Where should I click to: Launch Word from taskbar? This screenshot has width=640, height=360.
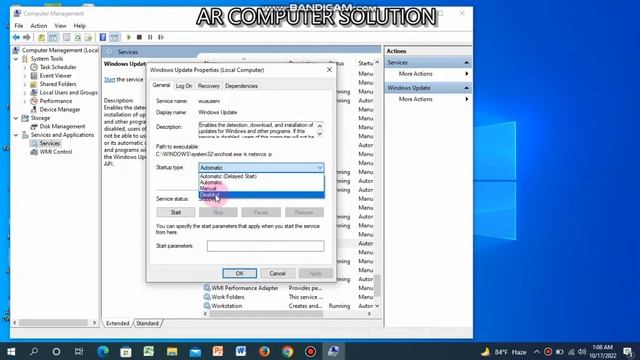coord(241,351)
